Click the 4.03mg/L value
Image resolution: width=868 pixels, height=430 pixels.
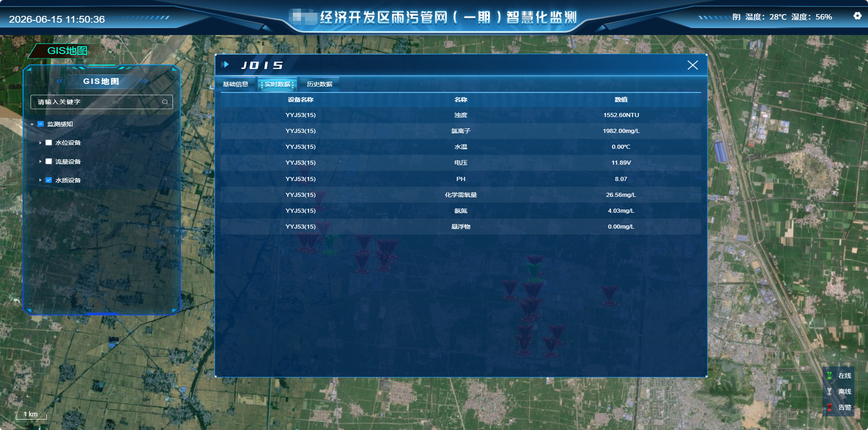click(x=621, y=211)
